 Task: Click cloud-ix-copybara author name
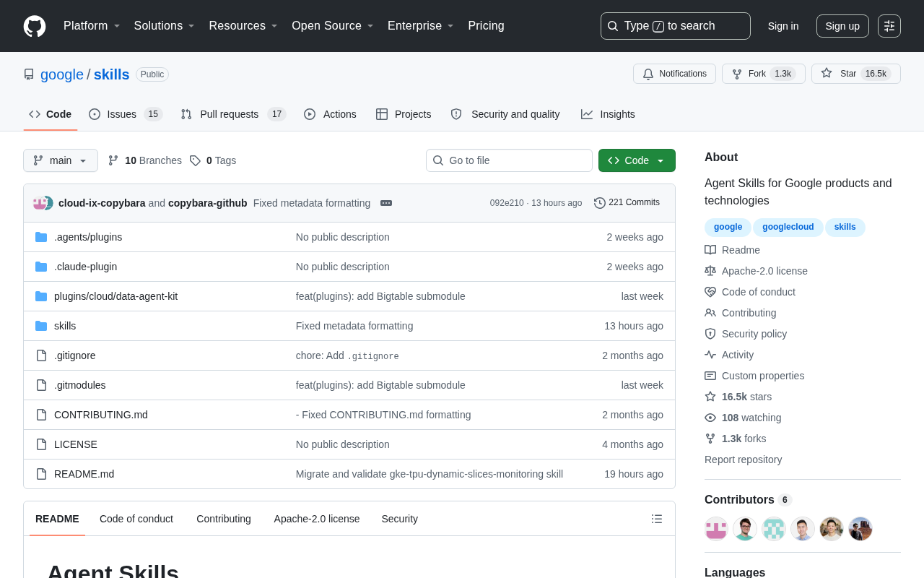click(x=102, y=203)
